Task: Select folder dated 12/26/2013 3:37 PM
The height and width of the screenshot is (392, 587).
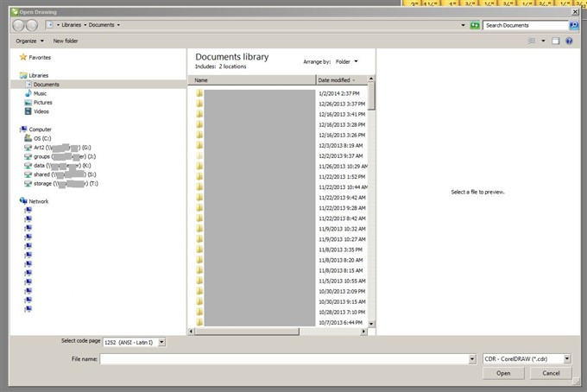Action: point(277,104)
